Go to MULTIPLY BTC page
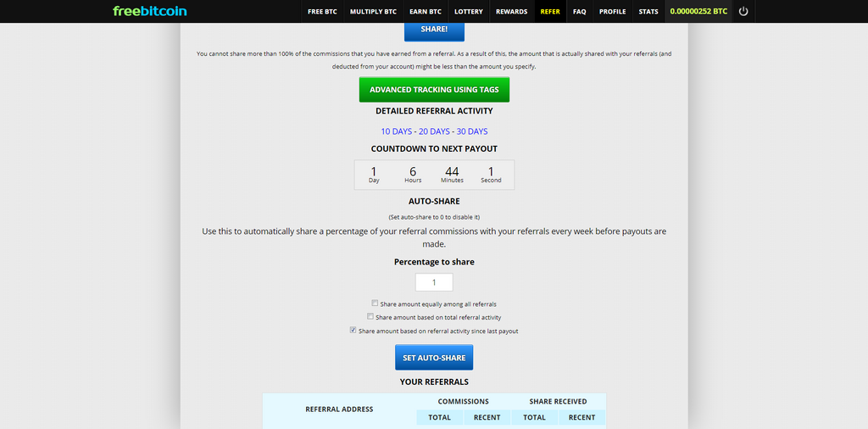This screenshot has width=868, height=429. pos(373,11)
